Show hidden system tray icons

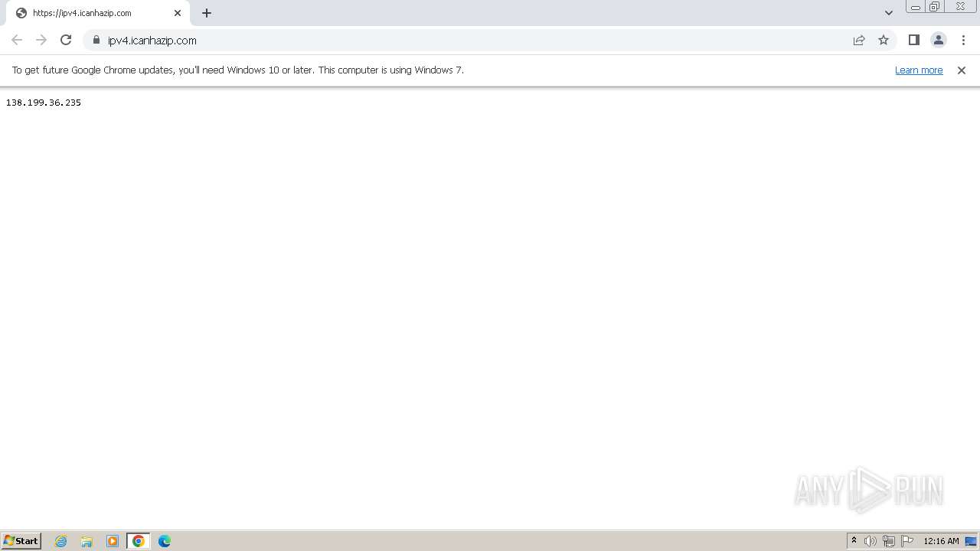(x=854, y=541)
